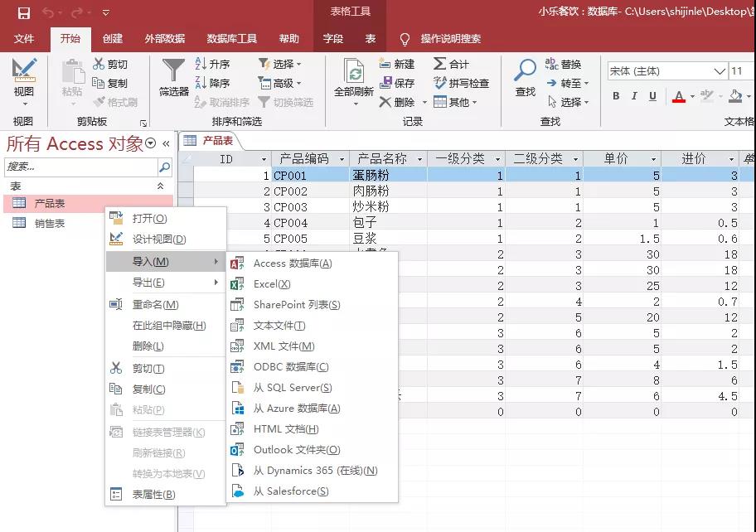Screen dimensions: 756x532
Task: Click the 产品表 document tab
Action: (x=209, y=140)
